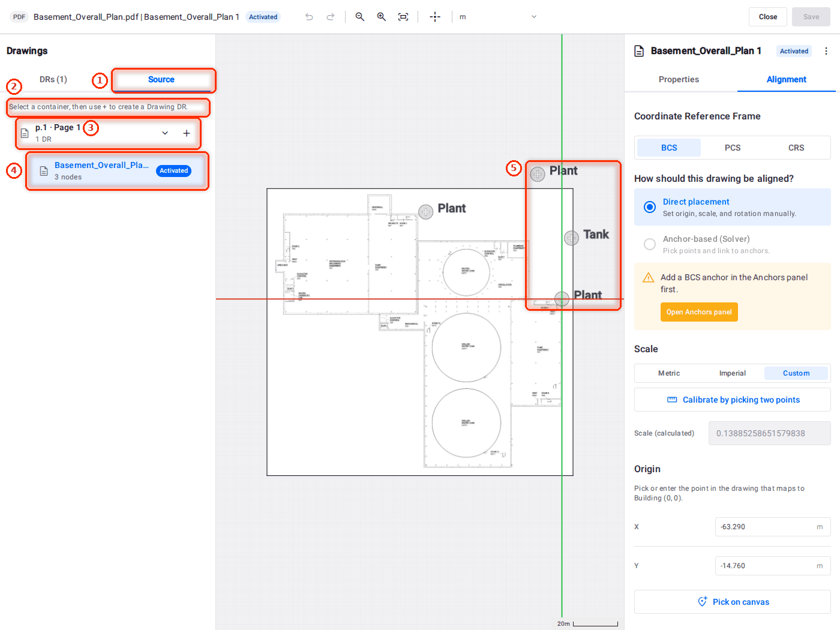The height and width of the screenshot is (630, 840).
Task: Click the warning triangle icon
Action: pos(648,278)
